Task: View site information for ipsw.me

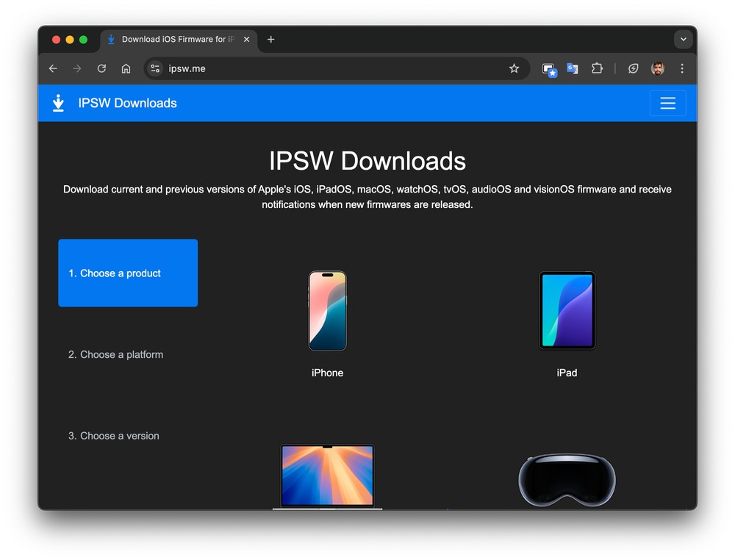Action: coord(154,68)
